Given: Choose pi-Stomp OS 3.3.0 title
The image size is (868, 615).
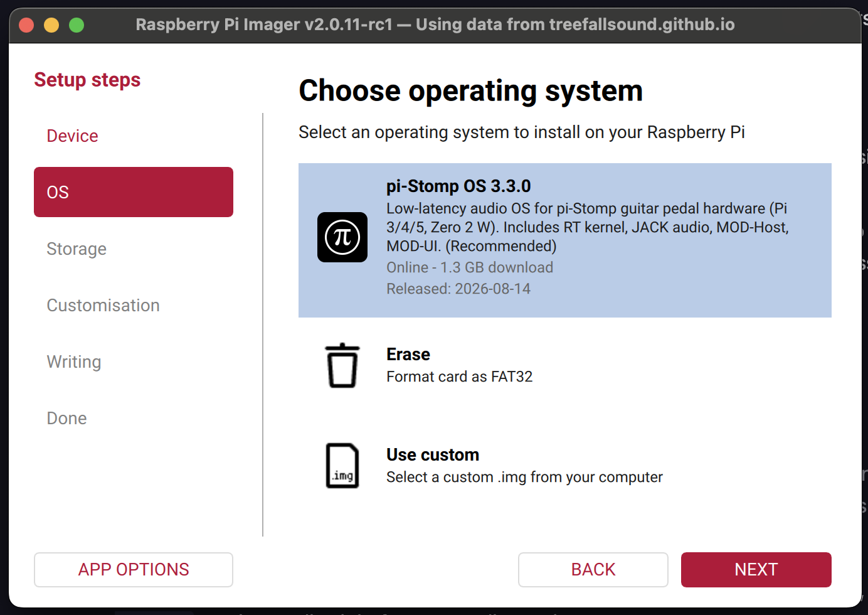Looking at the screenshot, I should tap(458, 186).
